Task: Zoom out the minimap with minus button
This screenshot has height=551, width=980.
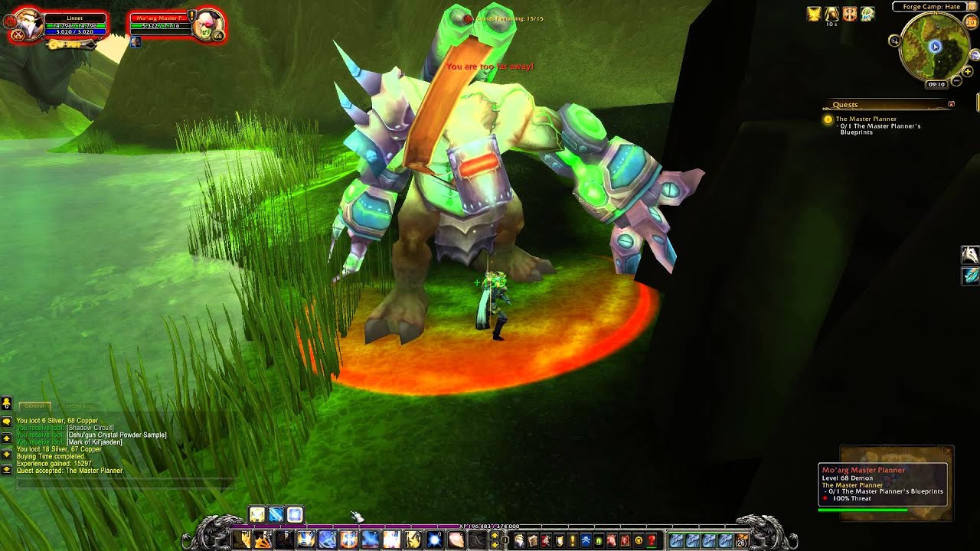Action: 956,80
